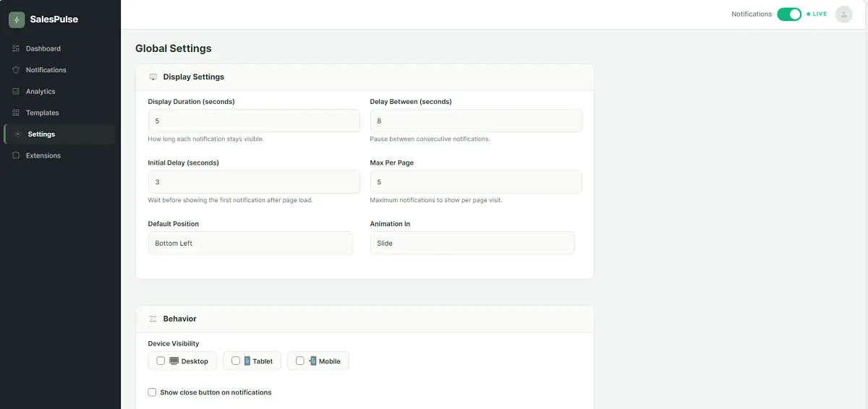This screenshot has width=868, height=409.
Task: Click the Extensions puzzle icon
Action: [x=16, y=155]
